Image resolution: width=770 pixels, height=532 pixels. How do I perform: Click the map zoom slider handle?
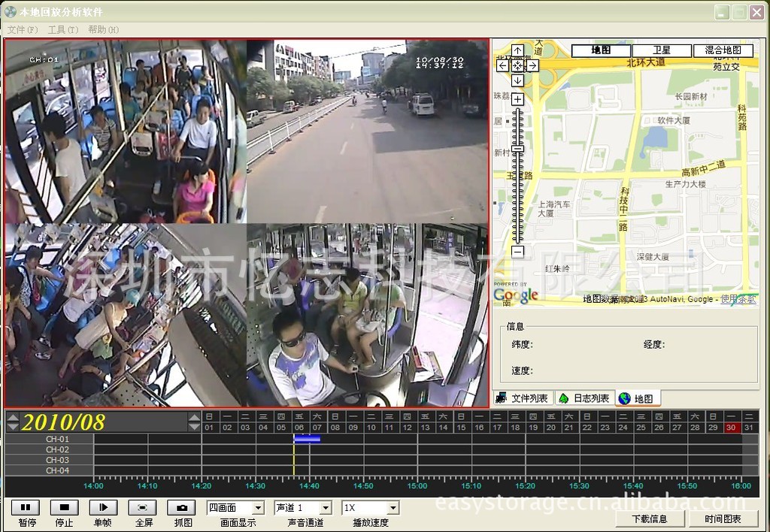pyautogui.click(x=517, y=149)
